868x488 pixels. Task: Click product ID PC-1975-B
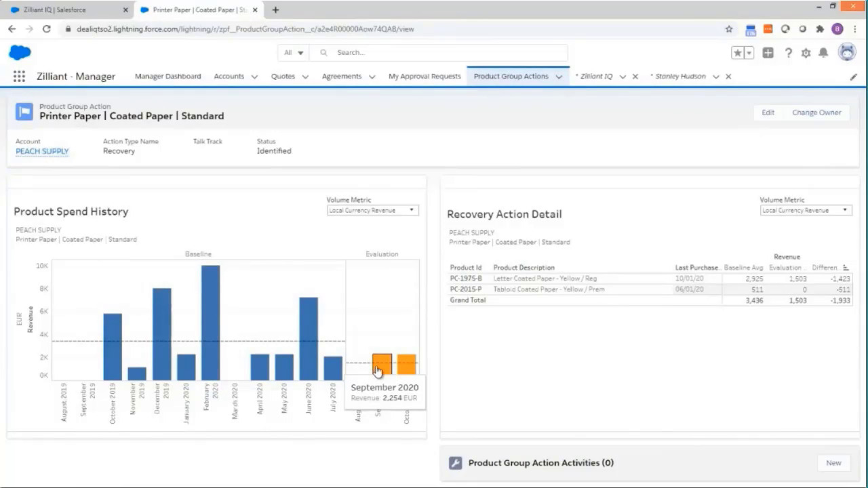click(466, 279)
